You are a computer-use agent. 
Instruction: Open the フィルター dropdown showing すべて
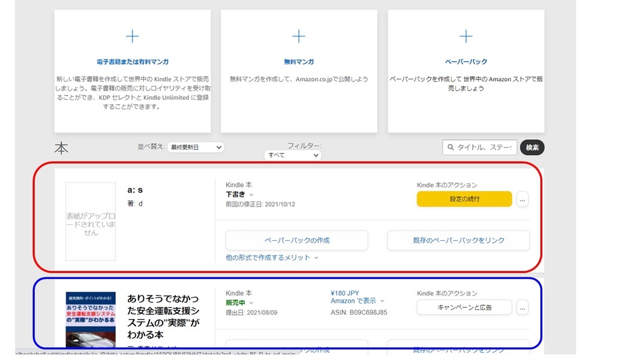tap(292, 155)
